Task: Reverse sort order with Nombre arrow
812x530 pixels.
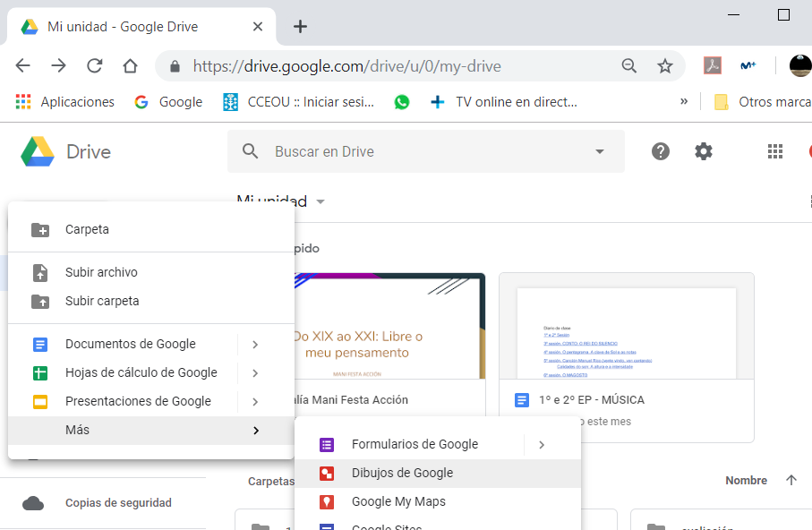Action: click(x=791, y=481)
